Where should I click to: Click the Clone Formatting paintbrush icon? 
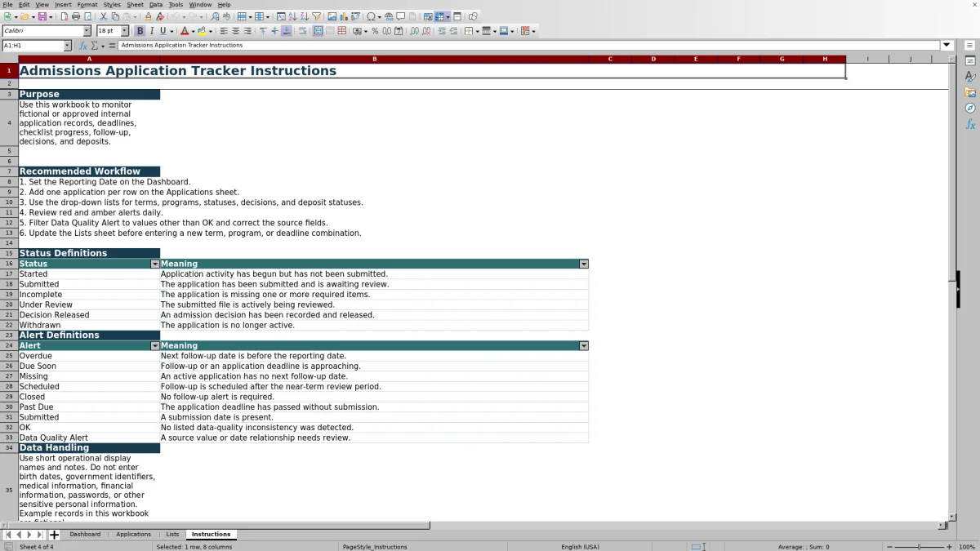pyautogui.click(x=148, y=16)
